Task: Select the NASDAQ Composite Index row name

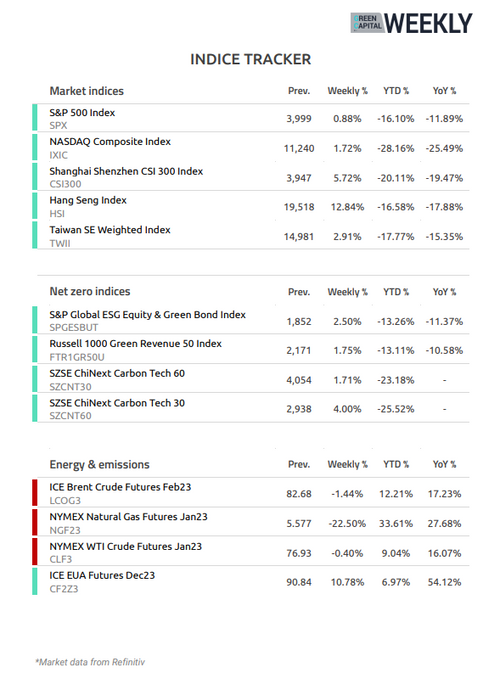Action: (110, 142)
